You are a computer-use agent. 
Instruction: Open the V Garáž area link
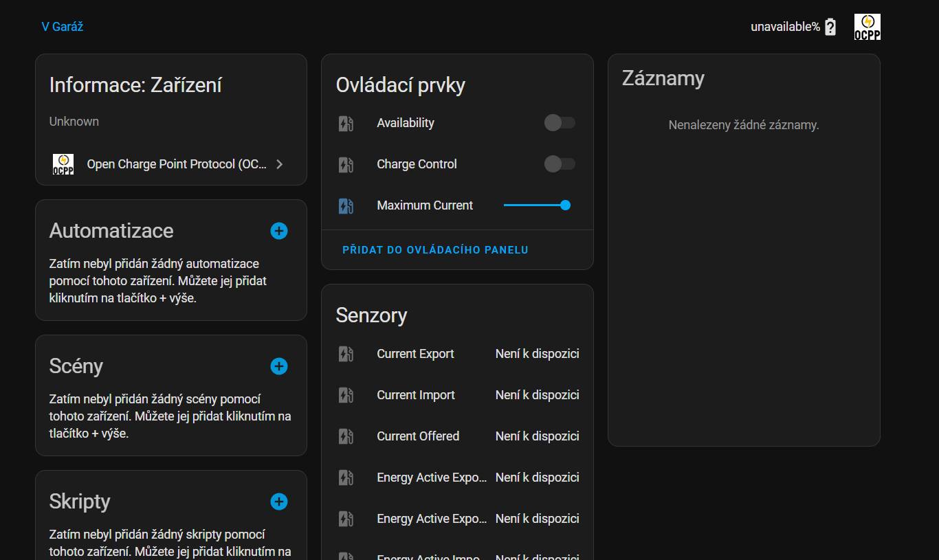63,27
